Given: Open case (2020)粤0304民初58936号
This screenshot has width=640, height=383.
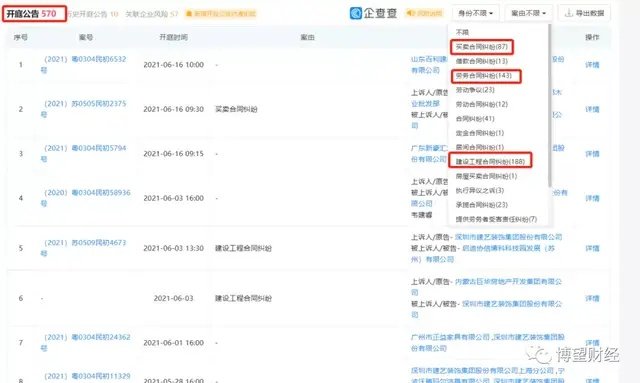Looking at the screenshot, I should (85, 198).
